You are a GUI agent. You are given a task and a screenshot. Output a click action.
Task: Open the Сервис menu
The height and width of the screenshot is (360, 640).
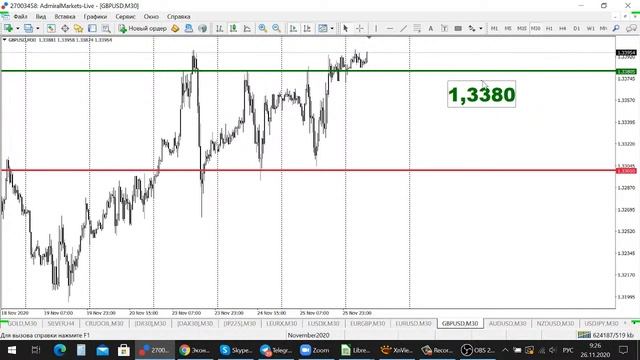coord(125,17)
